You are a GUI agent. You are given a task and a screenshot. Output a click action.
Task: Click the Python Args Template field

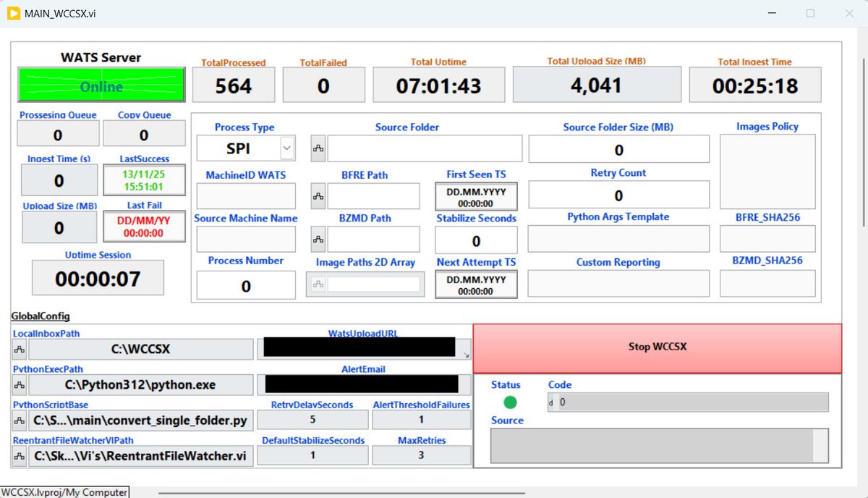(x=618, y=239)
